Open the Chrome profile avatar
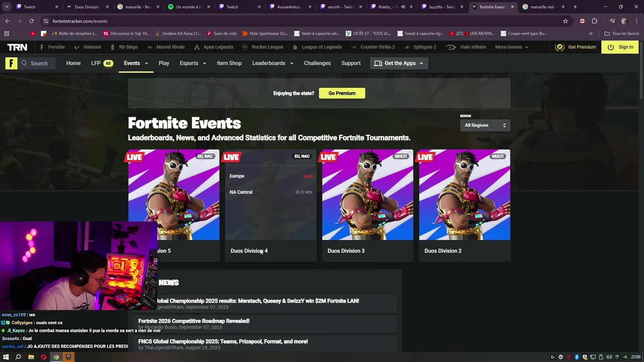The height and width of the screenshot is (362, 644). 624,21
